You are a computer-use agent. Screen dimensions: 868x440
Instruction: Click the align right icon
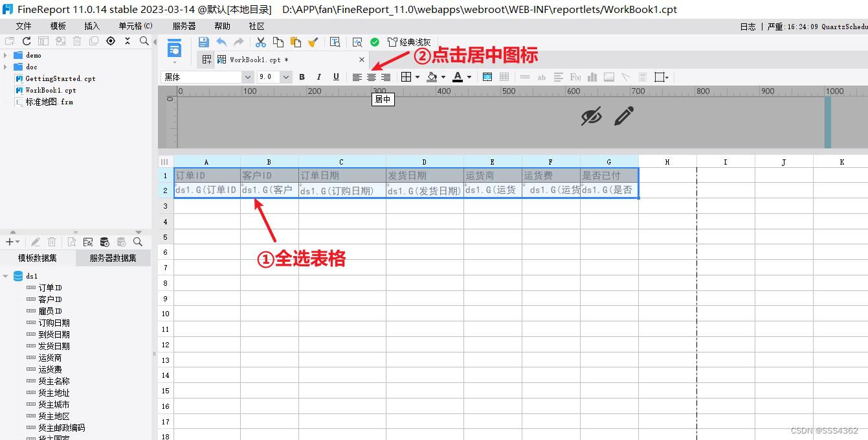point(386,77)
